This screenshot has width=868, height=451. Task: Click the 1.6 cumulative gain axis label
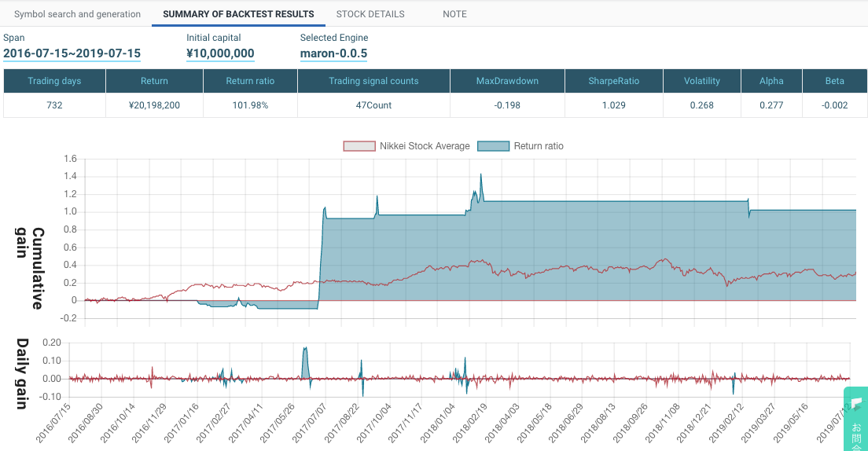pyautogui.click(x=70, y=159)
